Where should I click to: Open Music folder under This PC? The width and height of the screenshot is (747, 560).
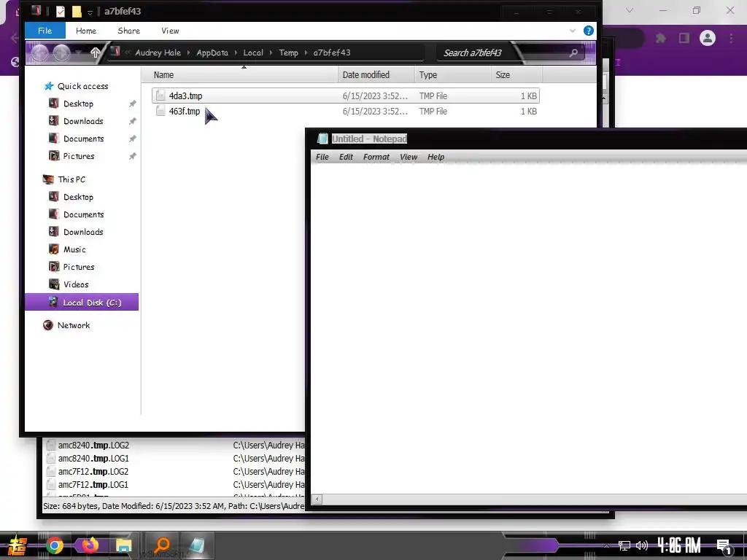point(74,249)
